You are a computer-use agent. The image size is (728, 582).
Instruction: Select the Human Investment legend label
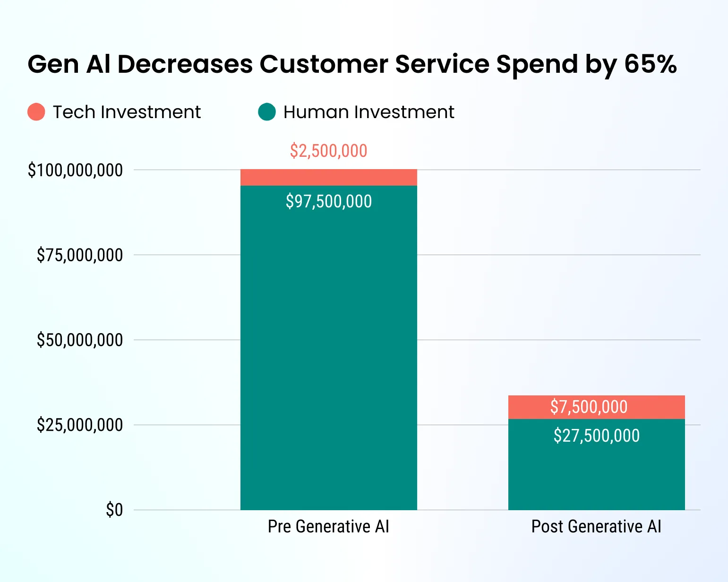368,112
